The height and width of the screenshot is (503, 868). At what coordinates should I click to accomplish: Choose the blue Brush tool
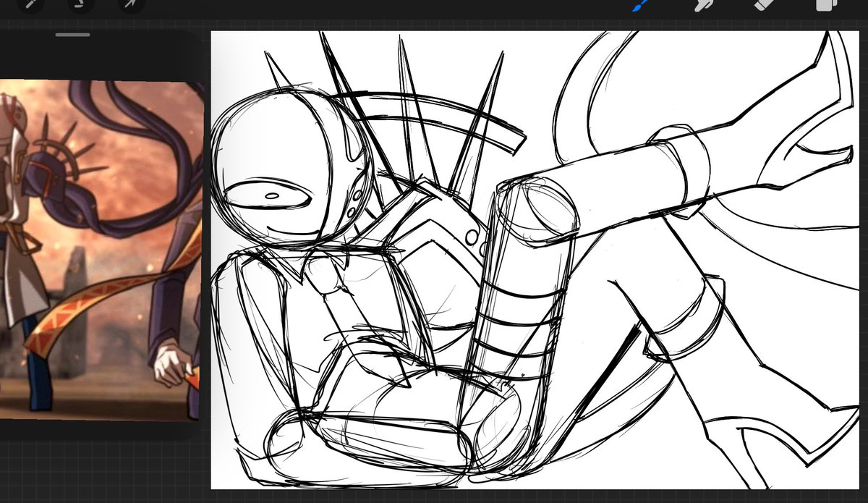point(641,5)
